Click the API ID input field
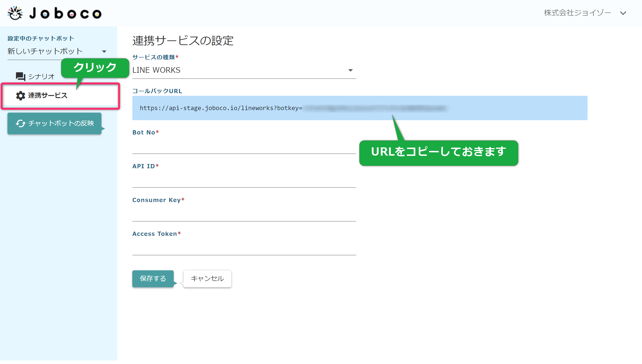642x364 pixels. (x=244, y=180)
